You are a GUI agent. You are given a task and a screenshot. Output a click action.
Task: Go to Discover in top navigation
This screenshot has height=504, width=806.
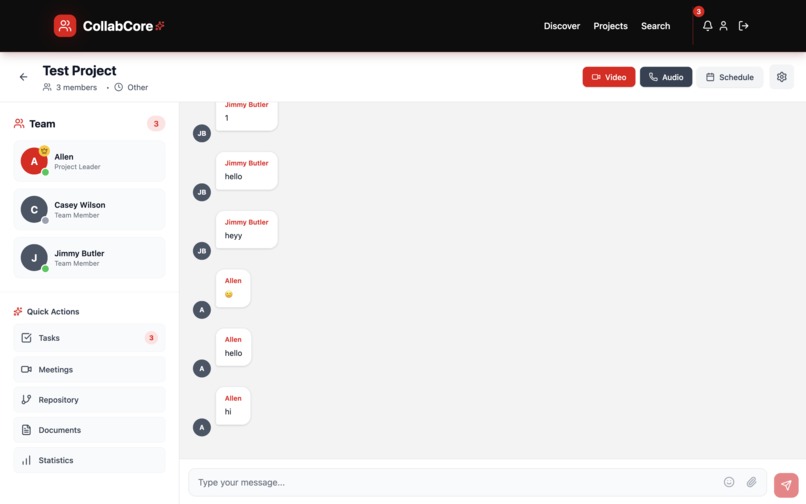click(562, 26)
